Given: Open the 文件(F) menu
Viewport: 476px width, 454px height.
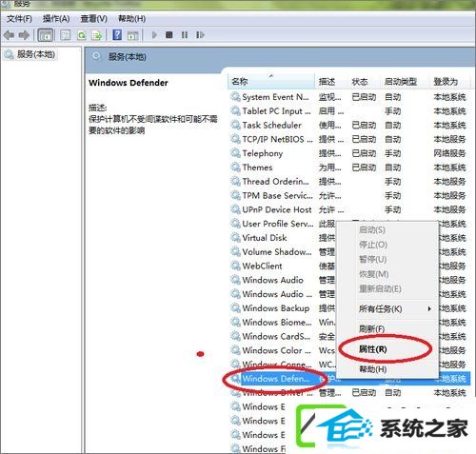Looking at the screenshot, I should pos(19,19).
